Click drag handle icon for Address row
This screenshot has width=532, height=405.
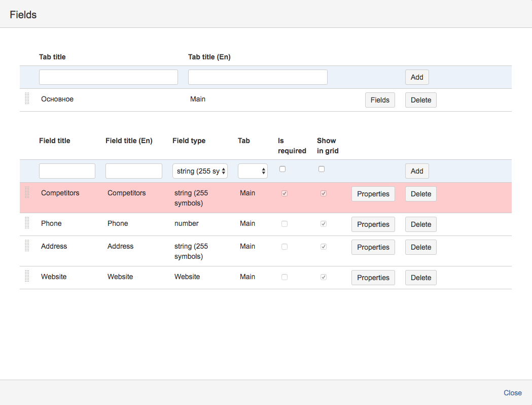point(27,246)
